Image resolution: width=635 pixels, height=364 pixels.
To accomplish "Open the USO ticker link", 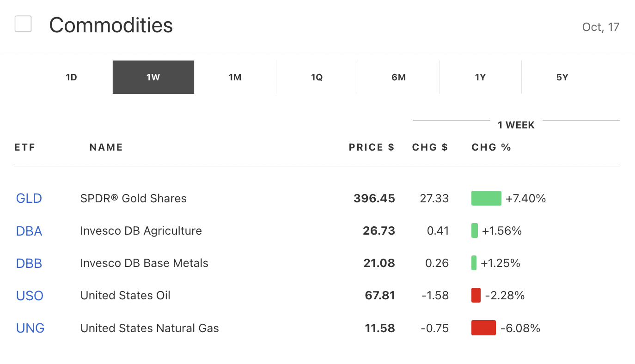I will [30, 296].
